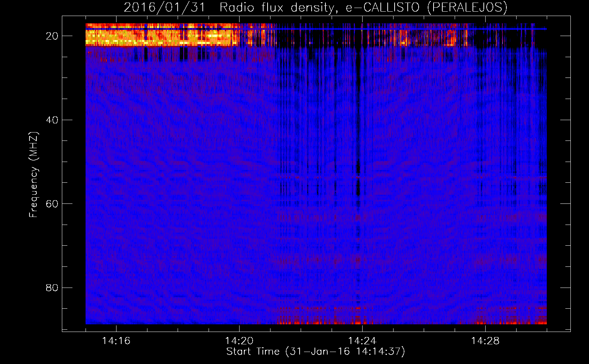This screenshot has height=364, width=589.
Task: Click the '80' frequency tick label
Action: tap(52, 288)
